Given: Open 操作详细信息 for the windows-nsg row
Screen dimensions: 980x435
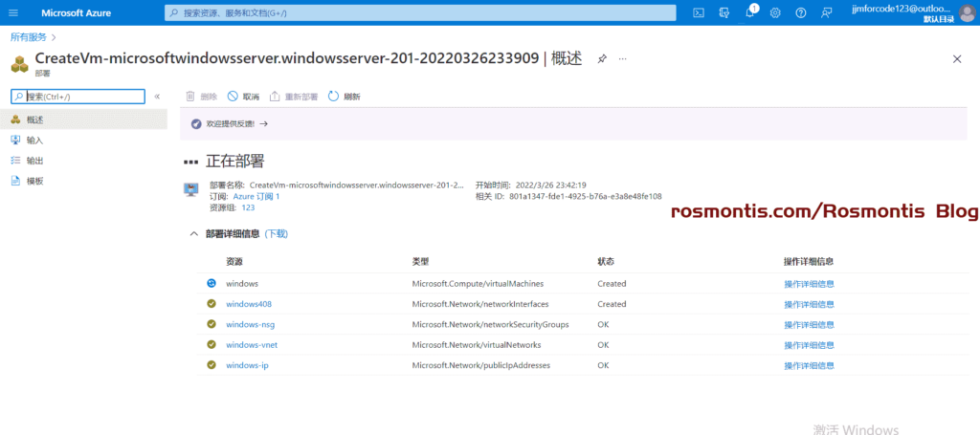Looking at the screenshot, I should [809, 324].
